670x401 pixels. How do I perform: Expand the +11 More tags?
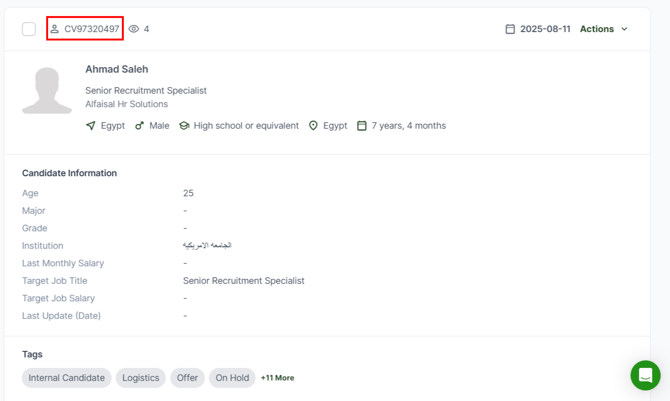(278, 378)
